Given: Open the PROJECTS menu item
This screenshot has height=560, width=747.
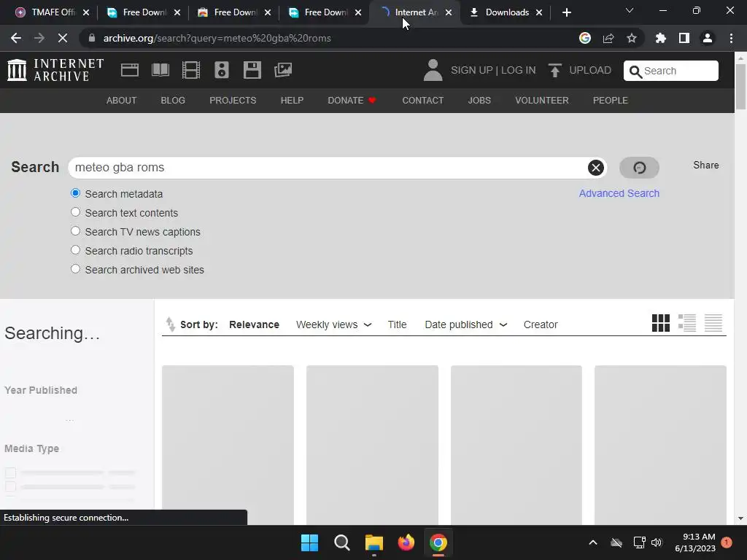Looking at the screenshot, I should pos(233,101).
